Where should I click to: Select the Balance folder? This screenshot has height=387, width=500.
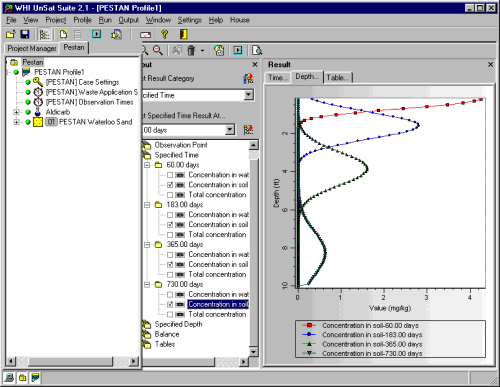pos(167,334)
